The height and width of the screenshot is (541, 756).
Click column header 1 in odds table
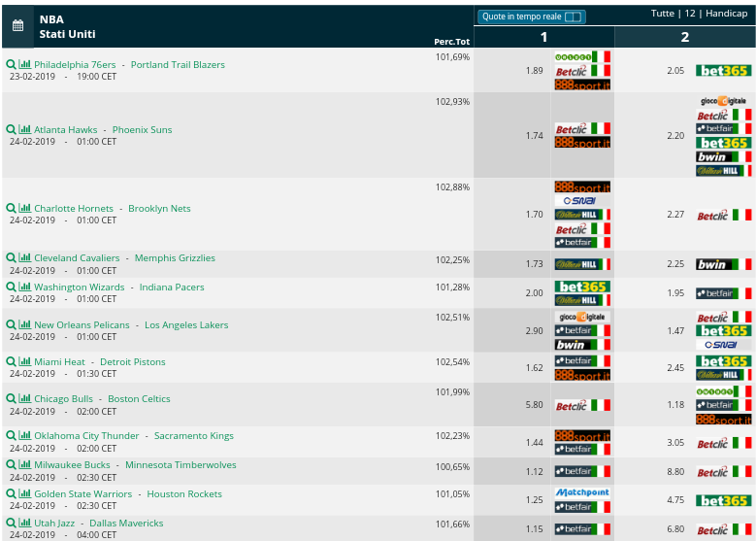pos(543,37)
